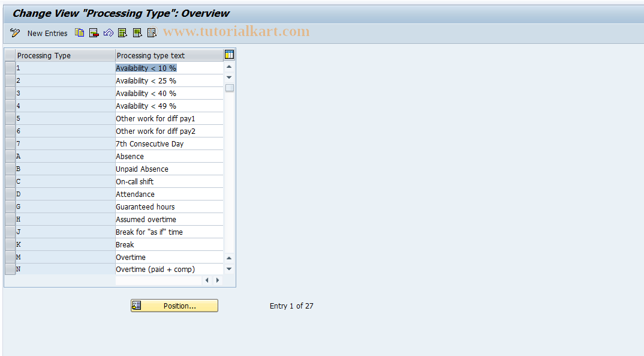Click bottom scroll-down arrow of table
Screen dimensions: 644x356
click(229, 269)
